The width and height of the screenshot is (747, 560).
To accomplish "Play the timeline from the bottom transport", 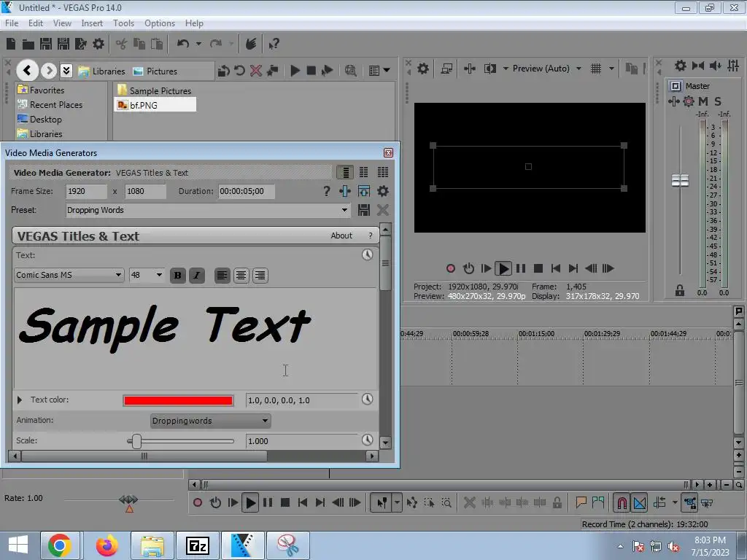I will pos(250,503).
